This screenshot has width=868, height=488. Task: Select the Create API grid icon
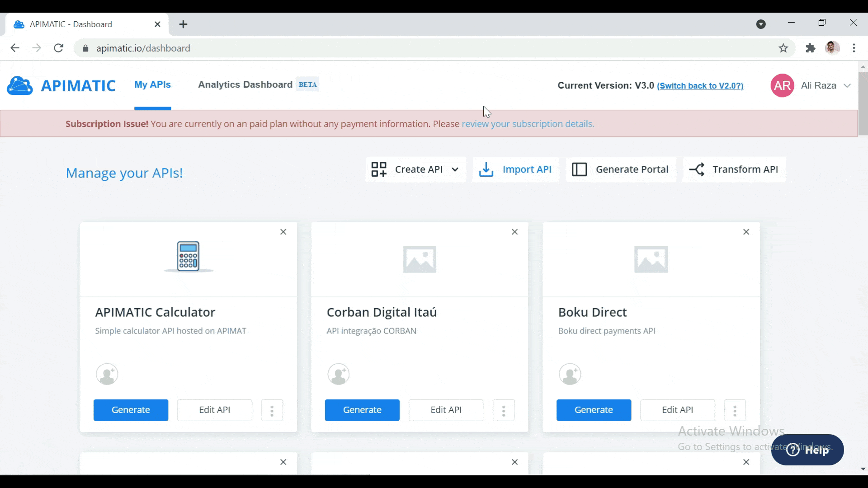point(380,169)
